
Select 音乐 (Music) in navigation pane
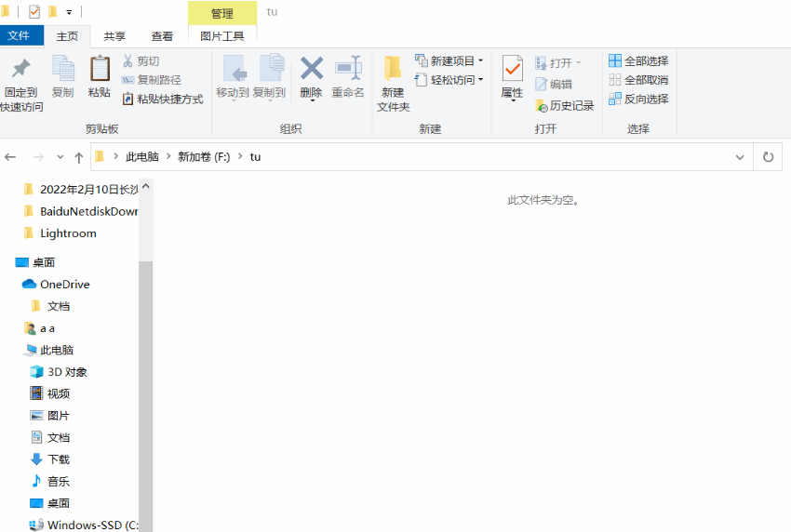point(50,482)
